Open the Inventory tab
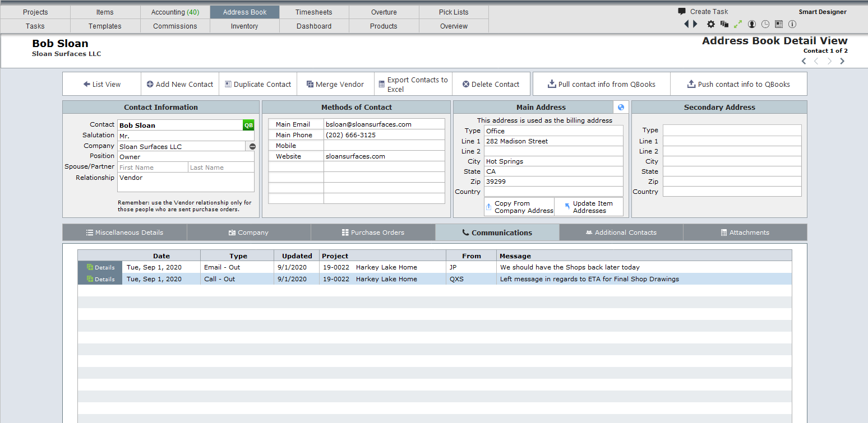 pos(244,26)
